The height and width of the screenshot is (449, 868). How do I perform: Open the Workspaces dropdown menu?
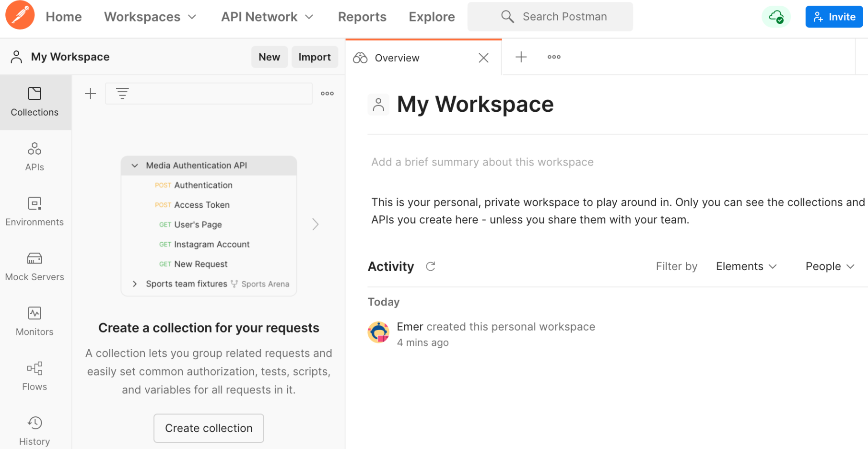point(150,17)
